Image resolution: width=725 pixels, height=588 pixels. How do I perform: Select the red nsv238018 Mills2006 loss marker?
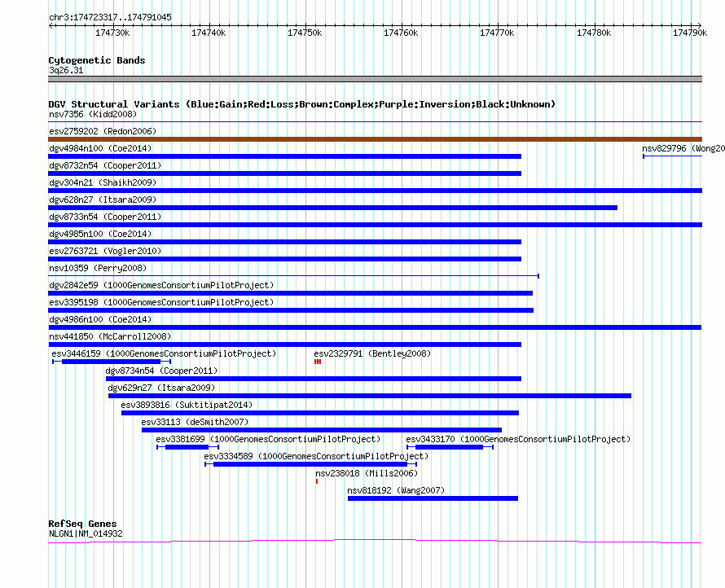[x=317, y=481]
